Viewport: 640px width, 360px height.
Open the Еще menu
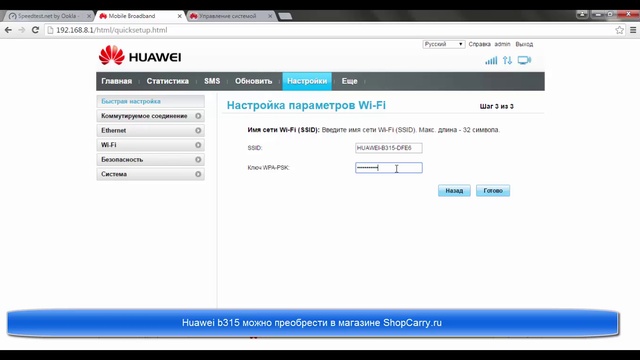[x=349, y=81]
